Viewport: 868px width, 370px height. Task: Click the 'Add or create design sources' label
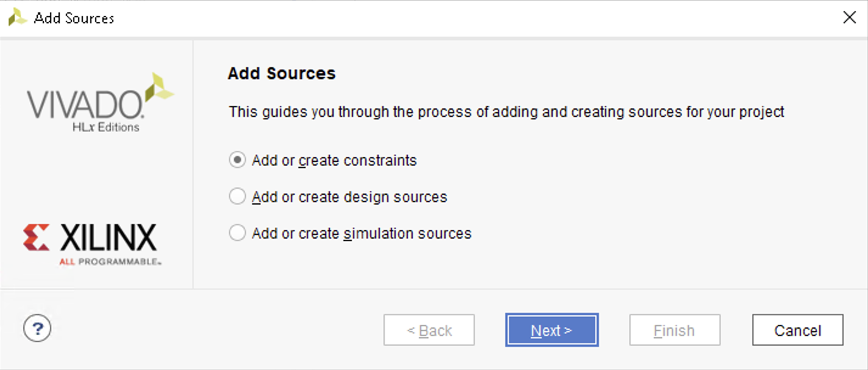tap(349, 197)
